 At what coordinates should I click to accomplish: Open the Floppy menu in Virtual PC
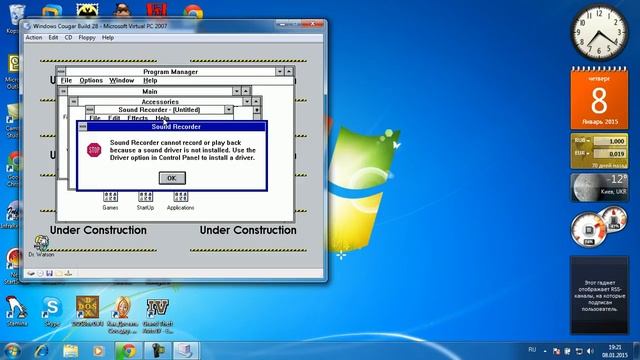(87, 38)
